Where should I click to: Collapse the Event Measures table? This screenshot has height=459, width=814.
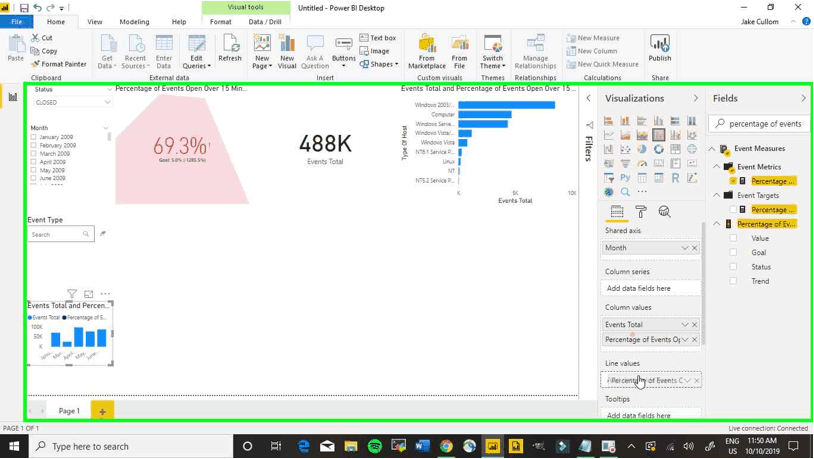pos(712,148)
